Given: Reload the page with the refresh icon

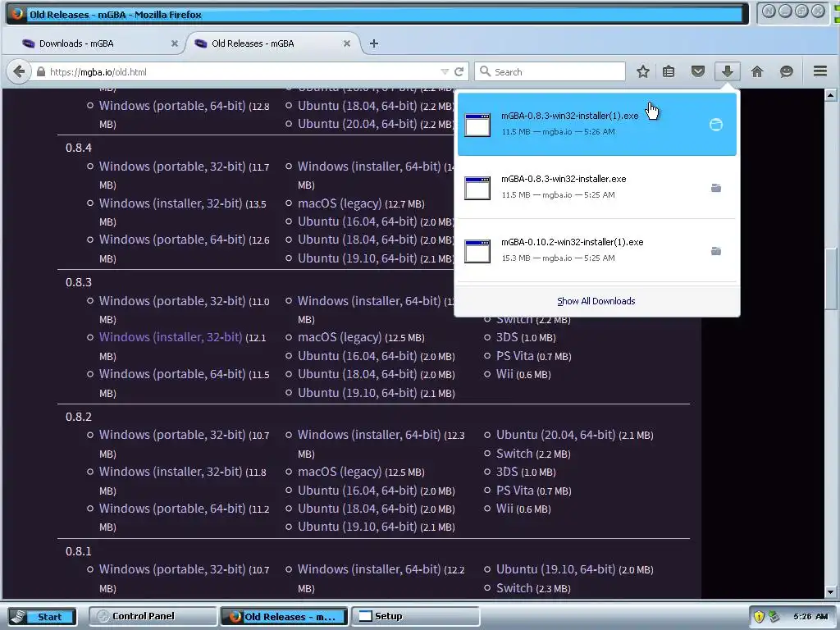Looking at the screenshot, I should (x=459, y=72).
